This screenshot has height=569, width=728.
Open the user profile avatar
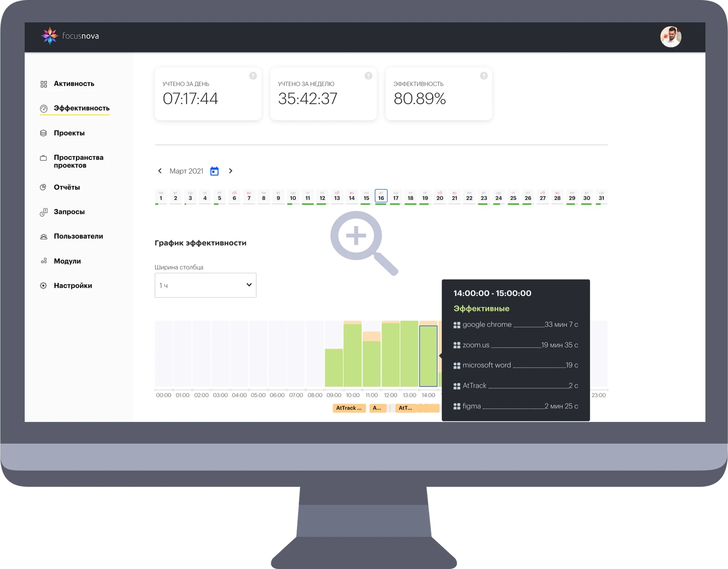(x=670, y=36)
